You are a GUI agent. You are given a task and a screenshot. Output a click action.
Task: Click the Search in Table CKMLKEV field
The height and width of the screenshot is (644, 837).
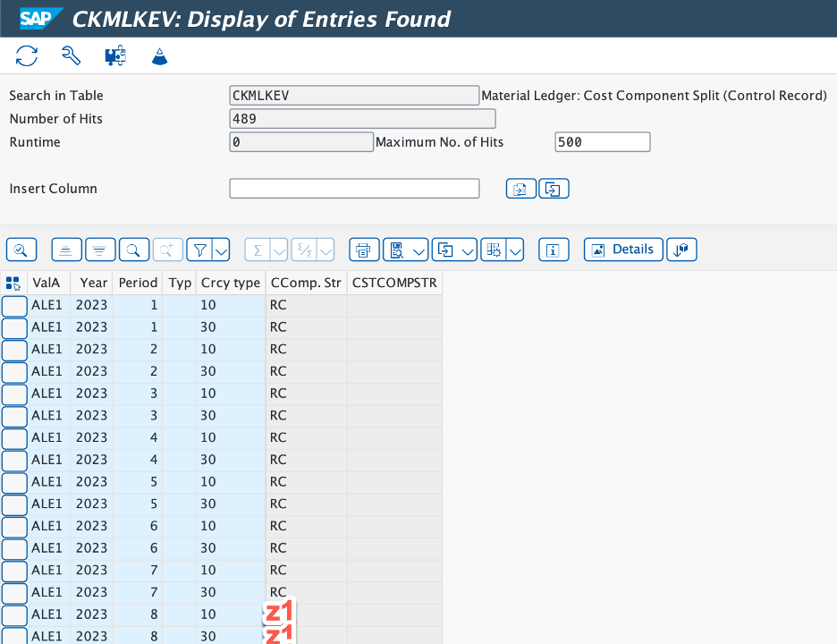coord(354,96)
